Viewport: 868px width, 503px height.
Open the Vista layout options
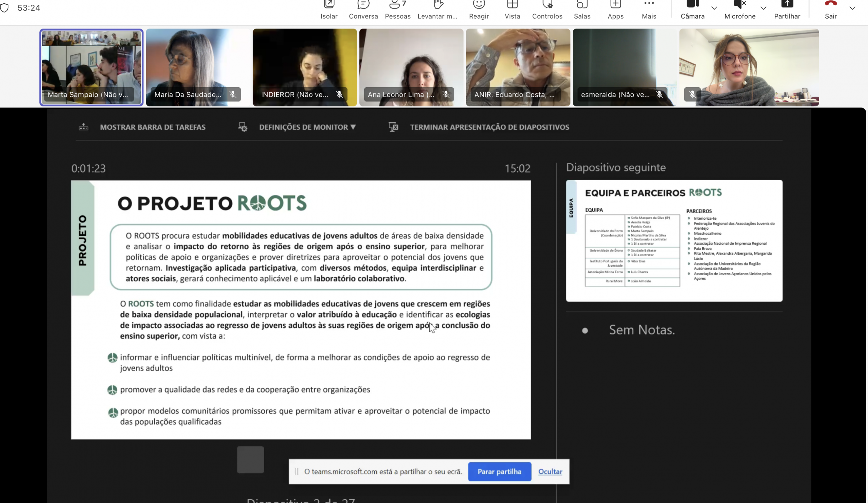pos(512,9)
